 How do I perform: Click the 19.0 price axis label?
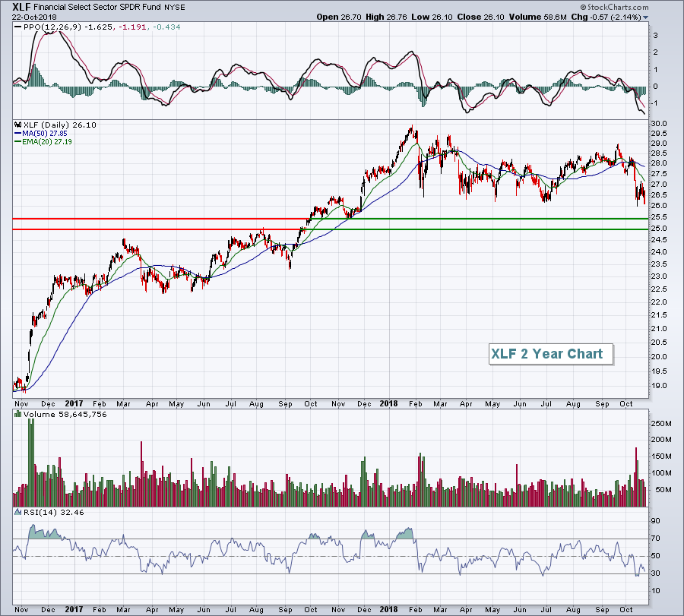(x=659, y=386)
